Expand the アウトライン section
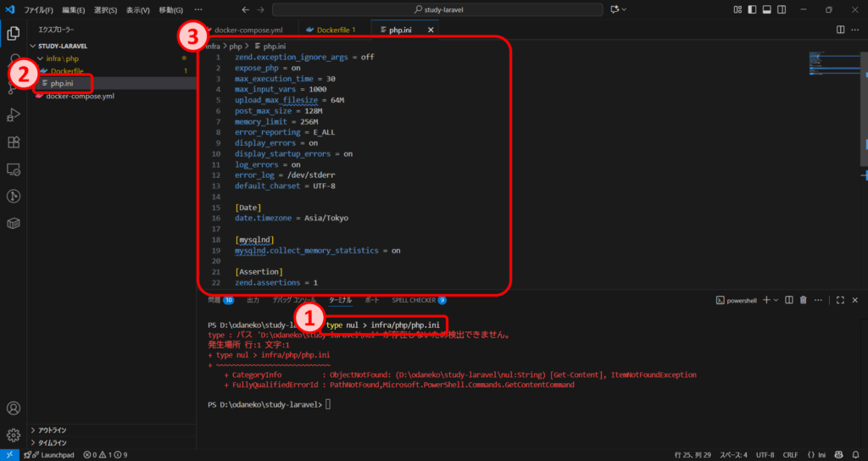The height and width of the screenshot is (461, 868). [x=53, y=430]
